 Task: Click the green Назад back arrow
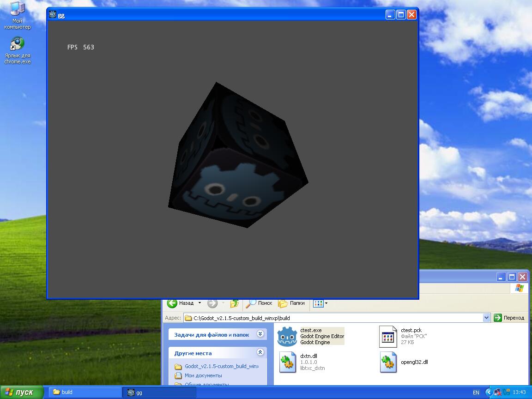[x=172, y=303]
